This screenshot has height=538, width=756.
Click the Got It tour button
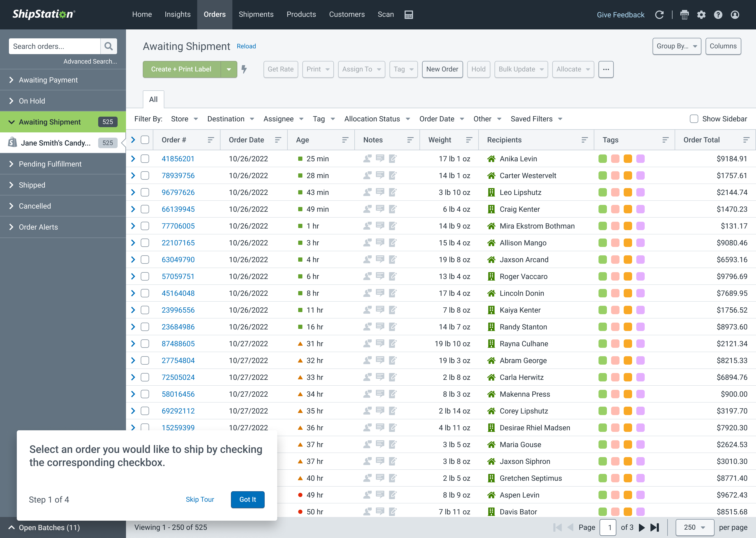tap(247, 499)
